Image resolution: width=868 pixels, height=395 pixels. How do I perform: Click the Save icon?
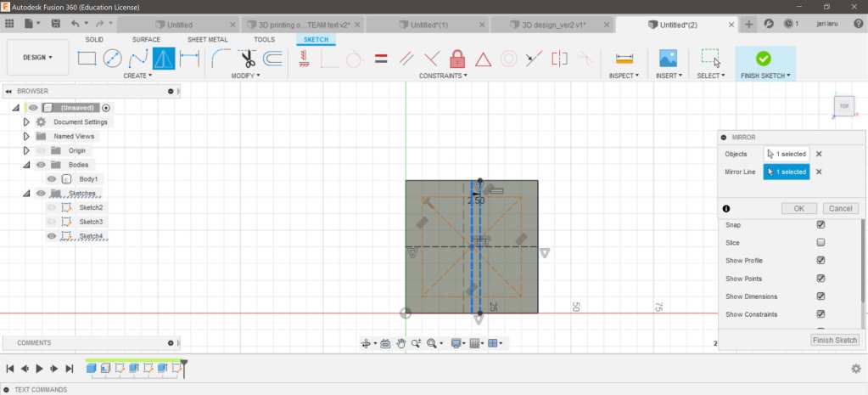(x=55, y=24)
